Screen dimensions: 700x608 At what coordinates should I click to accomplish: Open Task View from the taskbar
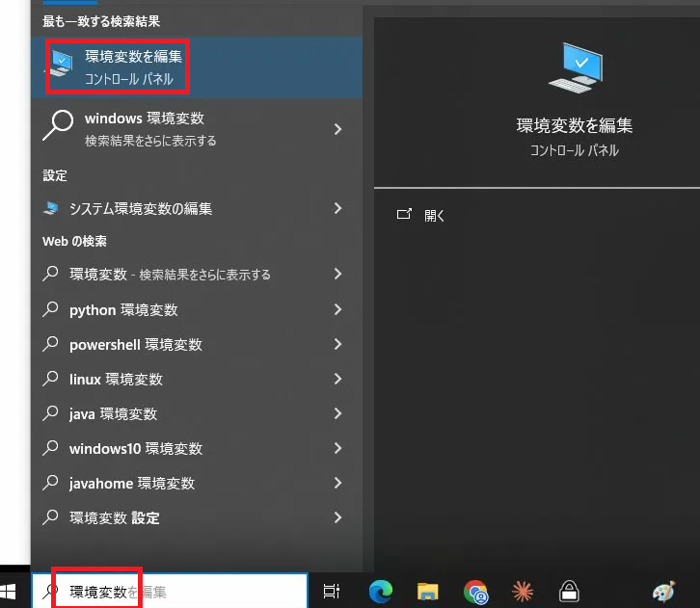click(332, 592)
